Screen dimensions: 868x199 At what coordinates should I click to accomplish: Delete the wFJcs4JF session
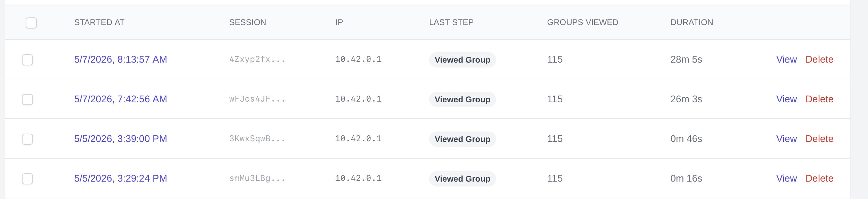click(819, 99)
